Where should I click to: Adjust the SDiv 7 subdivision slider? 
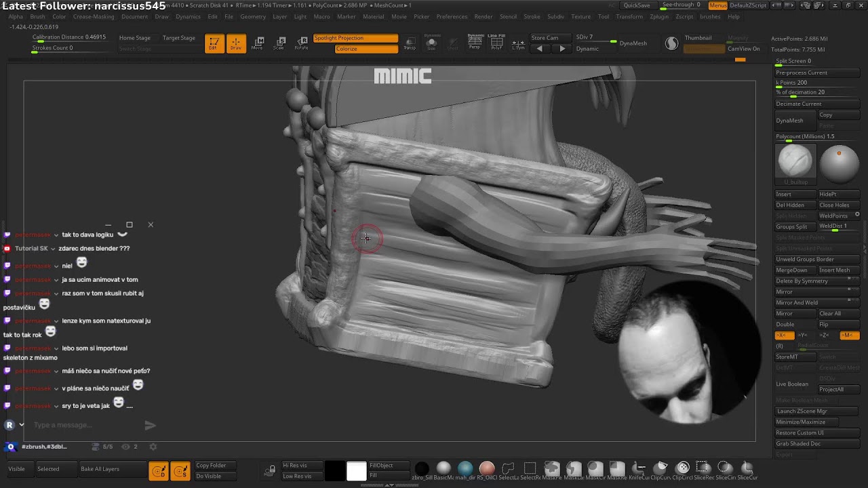595,38
